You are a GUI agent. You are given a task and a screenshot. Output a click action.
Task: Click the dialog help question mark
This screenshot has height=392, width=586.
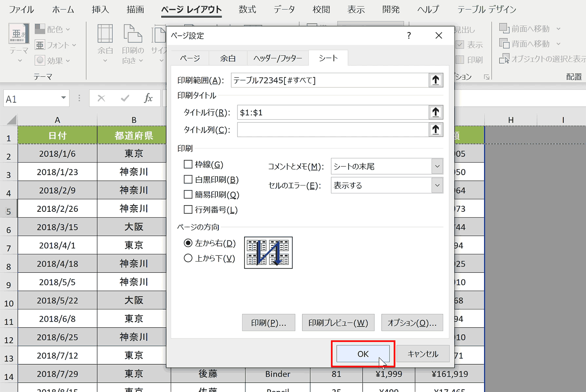409,36
